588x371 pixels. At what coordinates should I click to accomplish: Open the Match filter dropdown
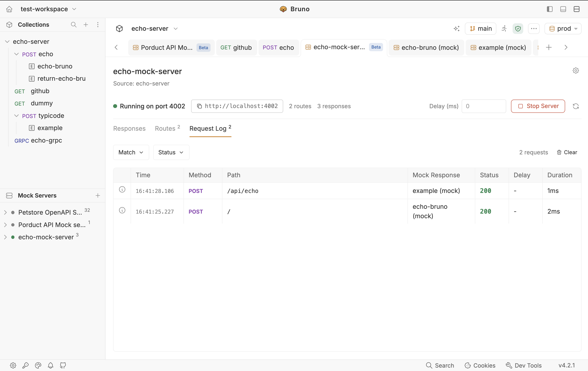coord(131,153)
